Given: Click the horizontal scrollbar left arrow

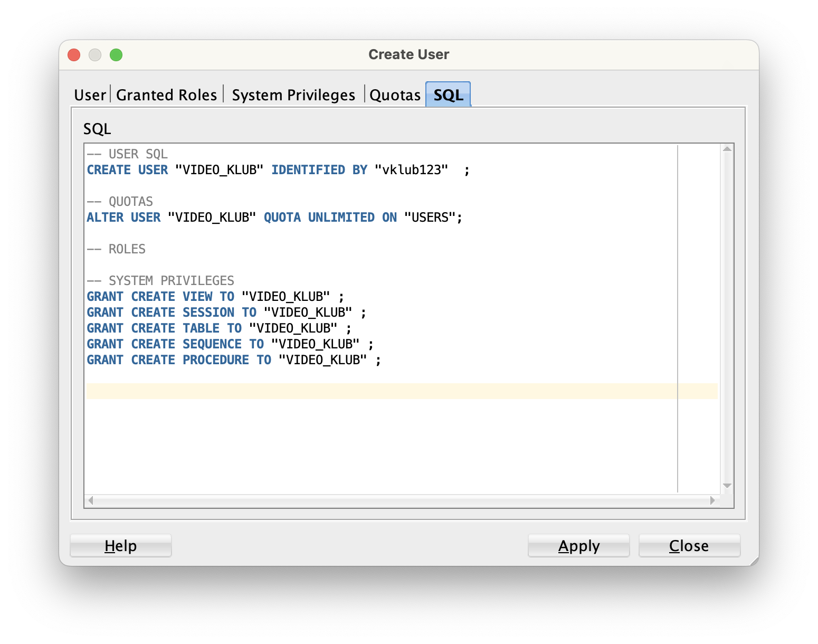Looking at the screenshot, I should (x=91, y=500).
